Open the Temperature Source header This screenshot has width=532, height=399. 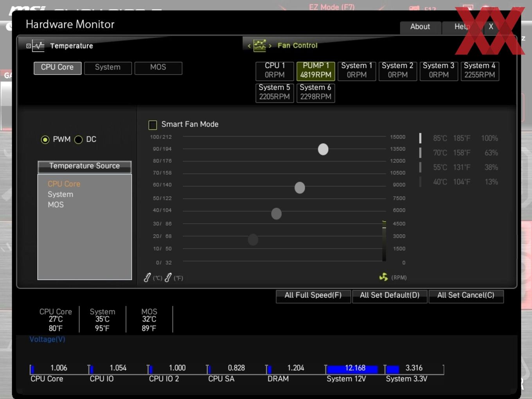[x=84, y=166]
